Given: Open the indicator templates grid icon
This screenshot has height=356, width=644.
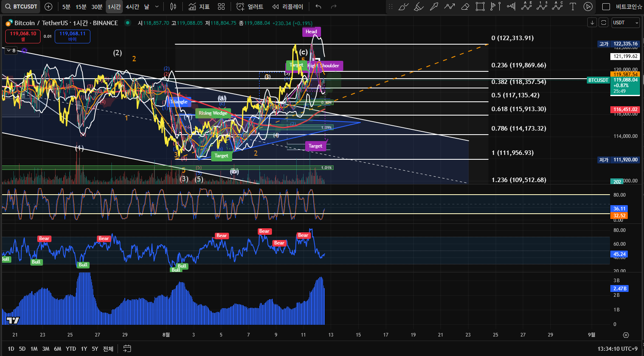Looking at the screenshot, I should pyautogui.click(x=221, y=6).
